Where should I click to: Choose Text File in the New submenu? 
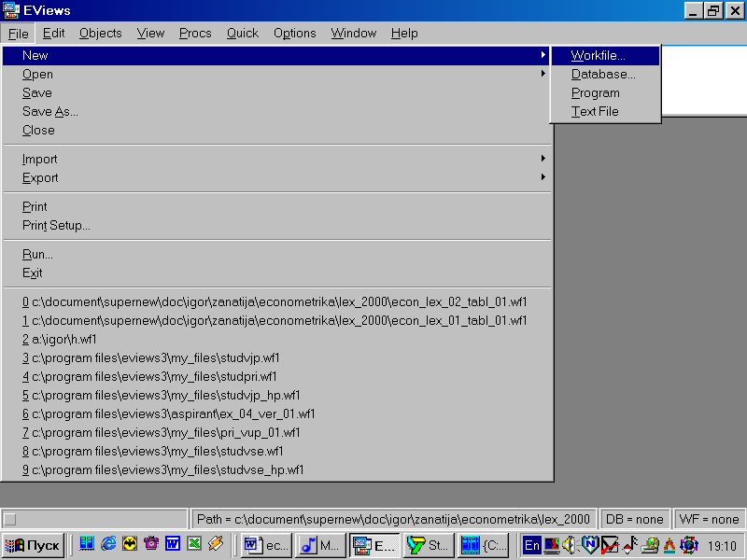click(x=605, y=111)
